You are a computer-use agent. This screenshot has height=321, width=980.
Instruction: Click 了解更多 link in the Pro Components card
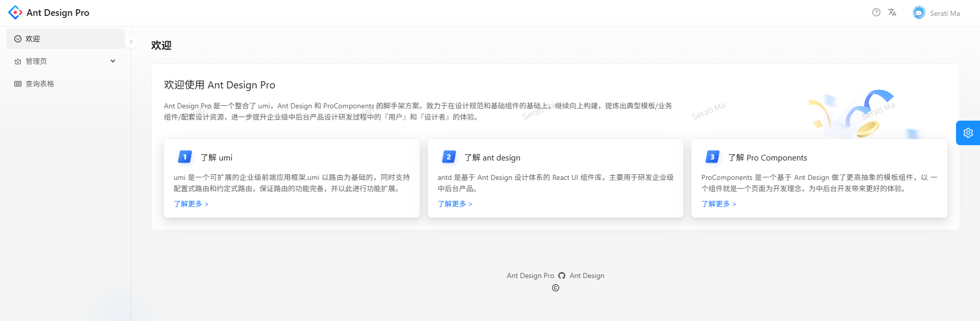tap(719, 204)
